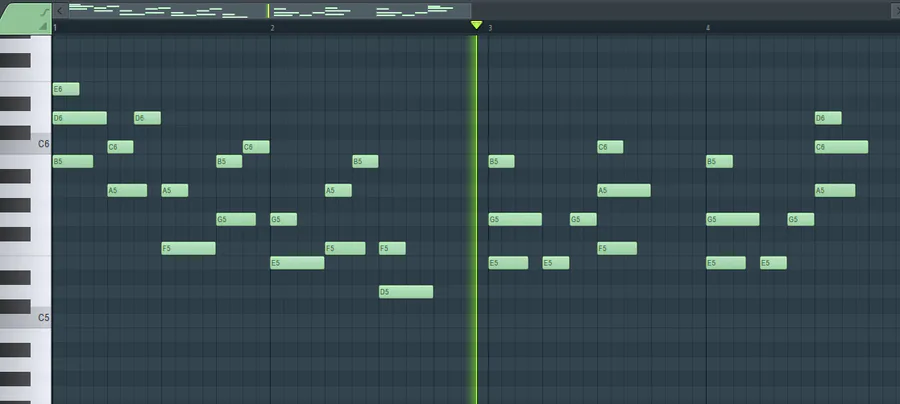Select the A5 note in bar 4

click(x=835, y=191)
